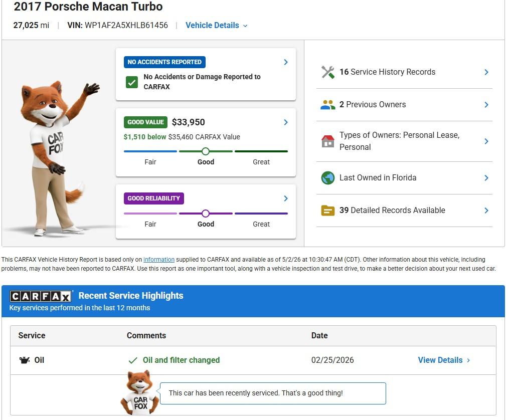Viewport: 509px width, 420px height.
Task: Click the Great segment of value slider
Action: click(261, 151)
